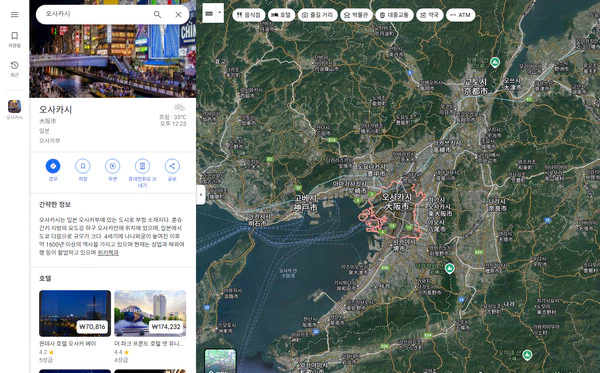
Task: Select the ATM filter chip
Action: coord(460,15)
